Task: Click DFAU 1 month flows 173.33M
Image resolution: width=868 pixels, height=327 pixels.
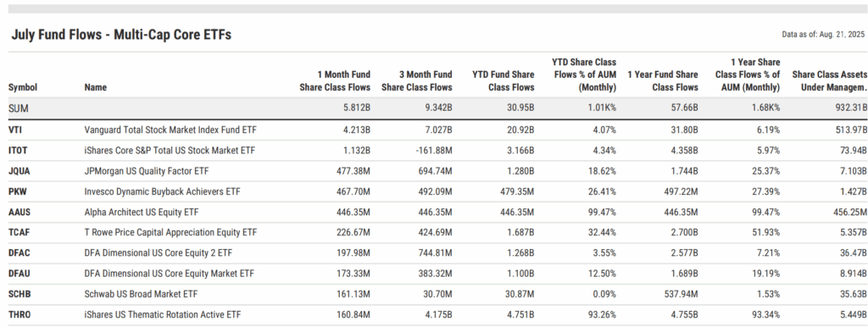Action: tap(353, 274)
